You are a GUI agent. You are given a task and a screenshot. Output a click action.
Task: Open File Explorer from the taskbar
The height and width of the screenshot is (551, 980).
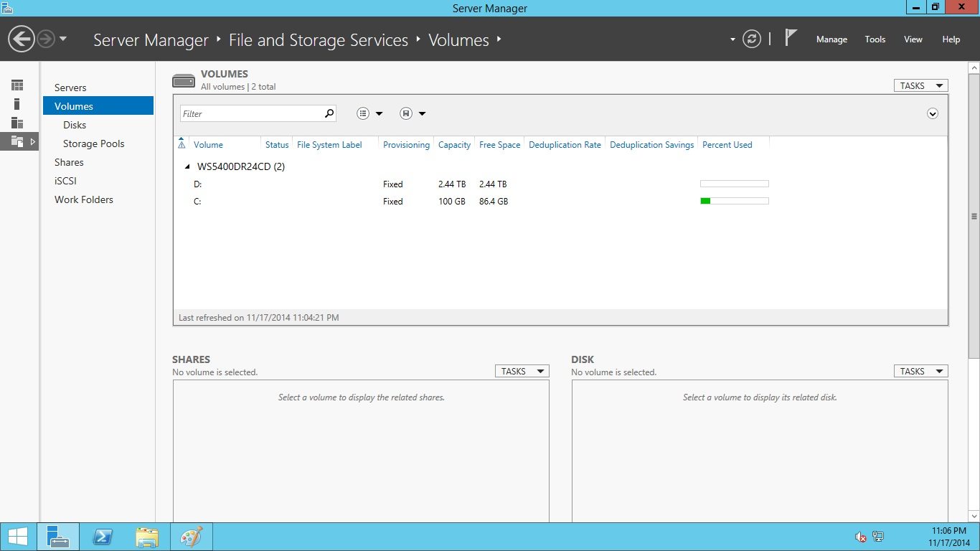[x=147, y=537]
